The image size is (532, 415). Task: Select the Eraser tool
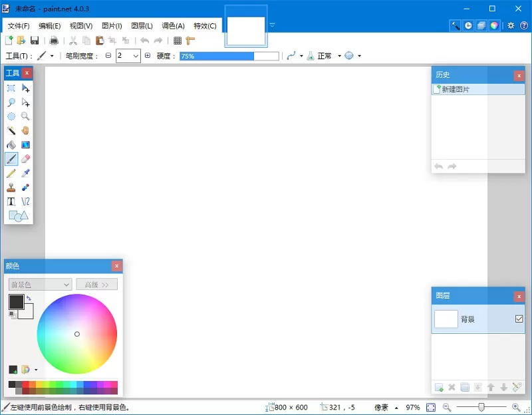tap(25, 159)
